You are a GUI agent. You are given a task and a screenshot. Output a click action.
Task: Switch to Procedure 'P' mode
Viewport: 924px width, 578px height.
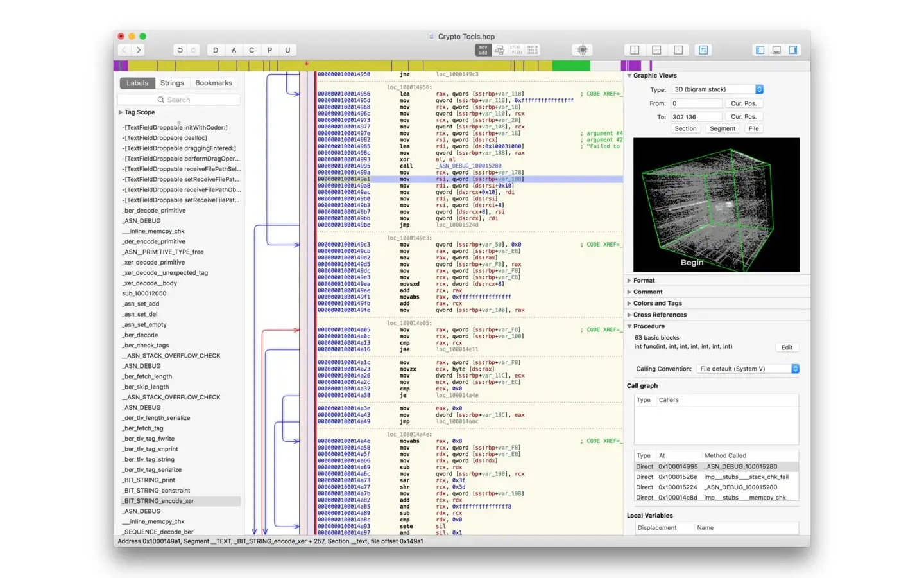[x=269, y=49]
